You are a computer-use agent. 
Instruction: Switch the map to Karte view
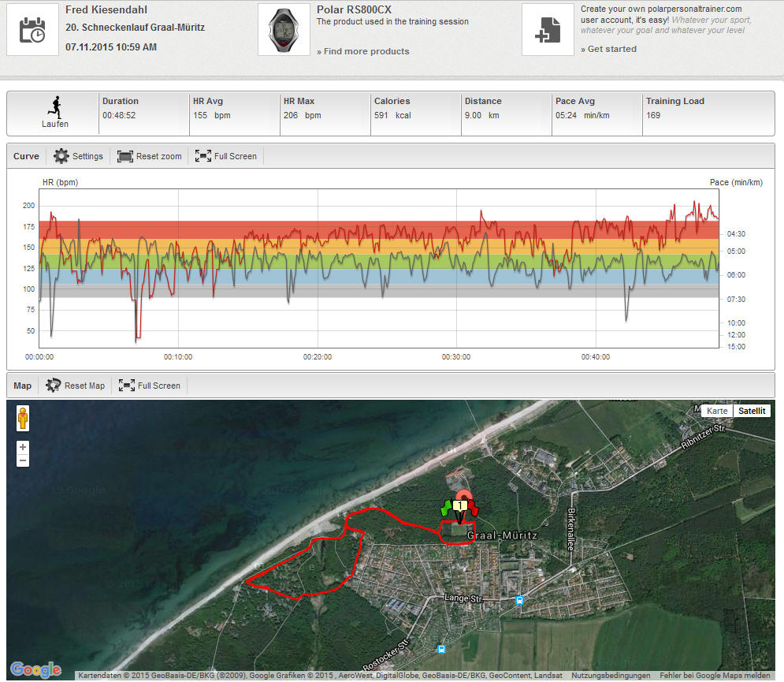click(717, 411)
